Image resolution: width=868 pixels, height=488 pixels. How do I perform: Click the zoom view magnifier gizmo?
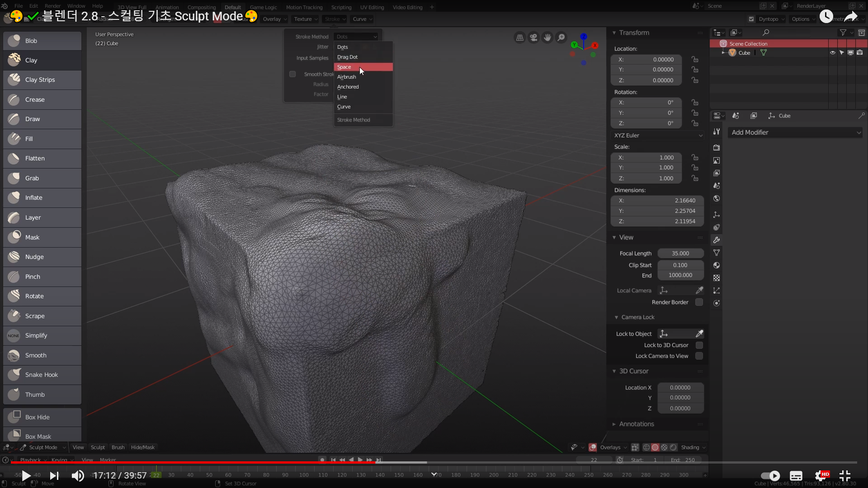point(561,38)
